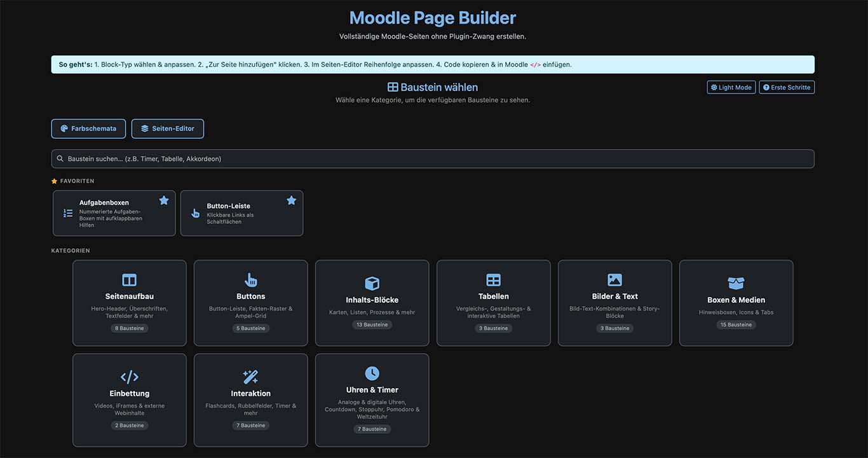Click the Moodle Page Builder title
This screenshot has height=458, width=868.
point(433,18)
